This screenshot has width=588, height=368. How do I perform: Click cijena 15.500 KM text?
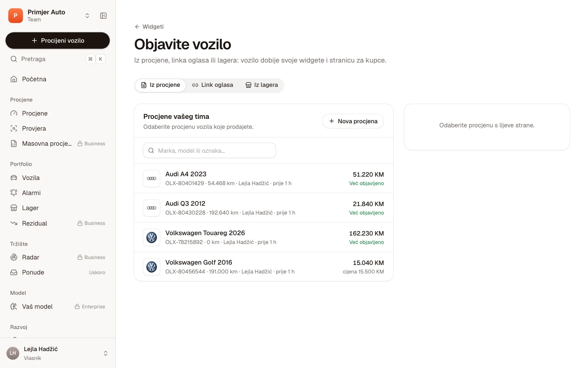(363, 272)
